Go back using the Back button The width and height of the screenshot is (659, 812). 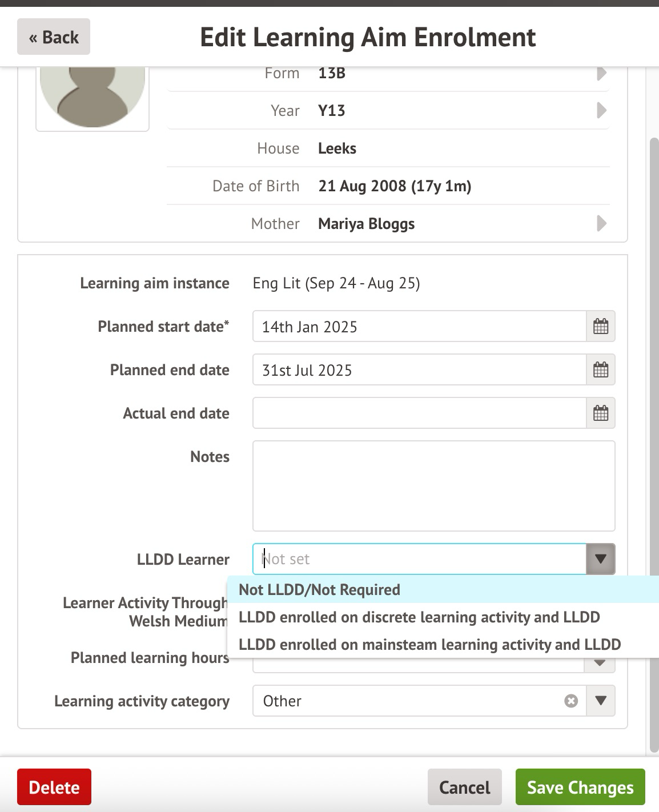click(54, 37)
